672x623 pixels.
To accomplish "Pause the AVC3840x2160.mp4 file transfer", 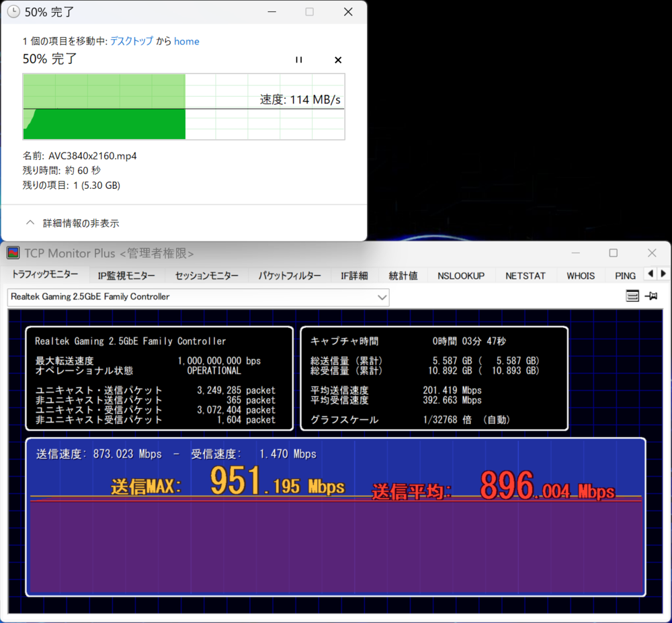I will (298, 60).
